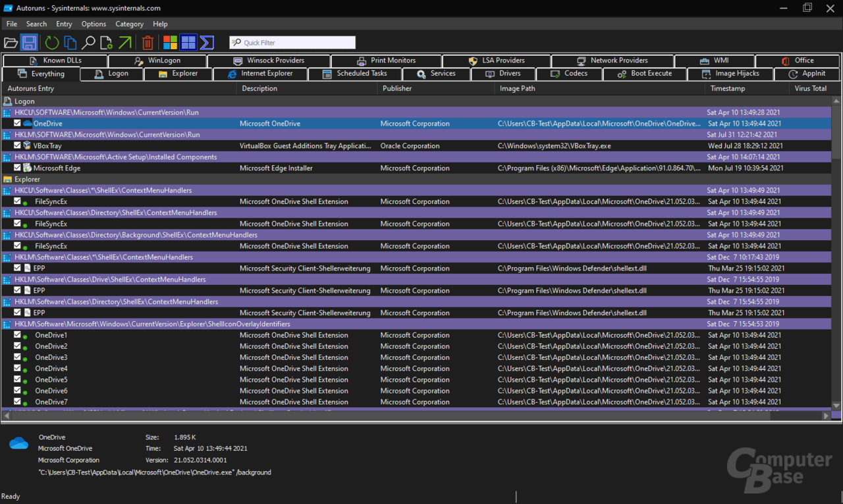Viewport: 843px width, 504px height.
Task: Uncheck the VBoxTray startup entry
Action: pyautogui.click(x=16, y=145)
